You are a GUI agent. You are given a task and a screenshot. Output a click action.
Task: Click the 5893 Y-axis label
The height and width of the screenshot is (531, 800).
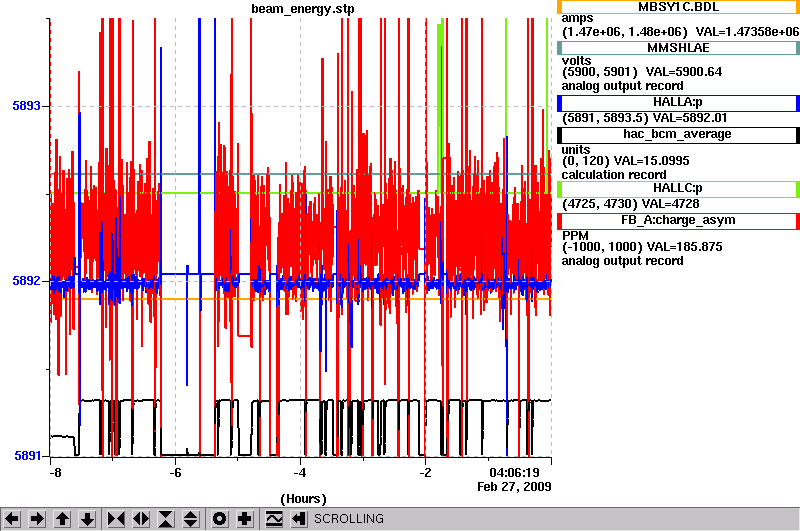tap(27, 106)
